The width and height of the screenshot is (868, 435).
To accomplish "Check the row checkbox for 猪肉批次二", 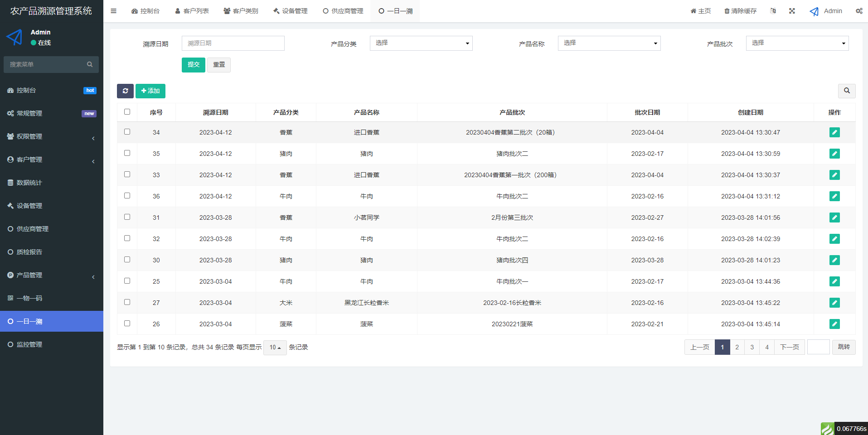I will 127,153.
